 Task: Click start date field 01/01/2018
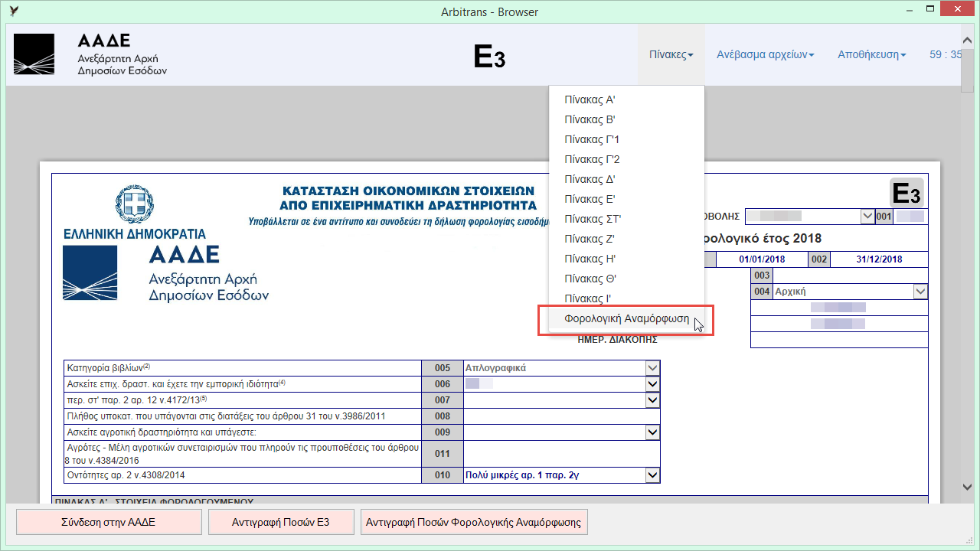coord(762,259)
